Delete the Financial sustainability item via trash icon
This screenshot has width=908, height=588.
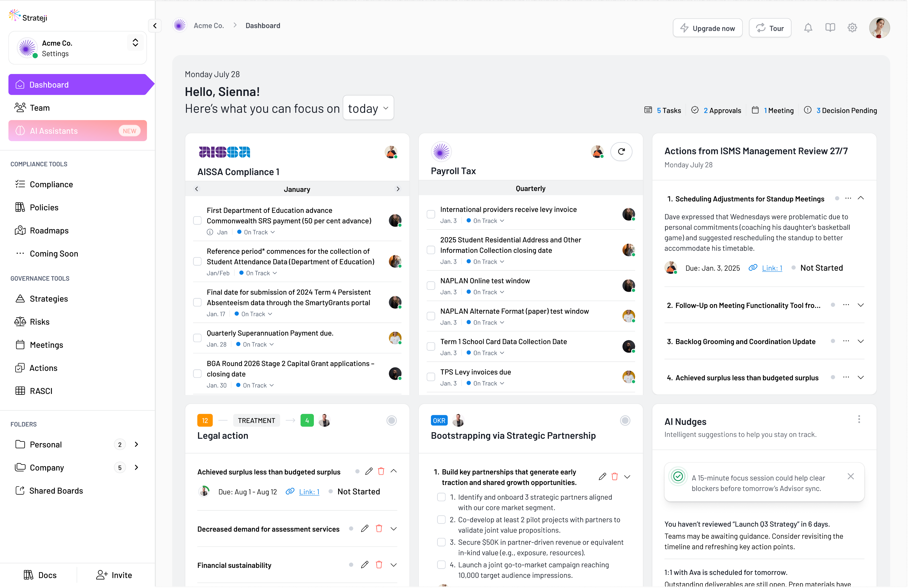pyautogui.click(x=379, y=565)
